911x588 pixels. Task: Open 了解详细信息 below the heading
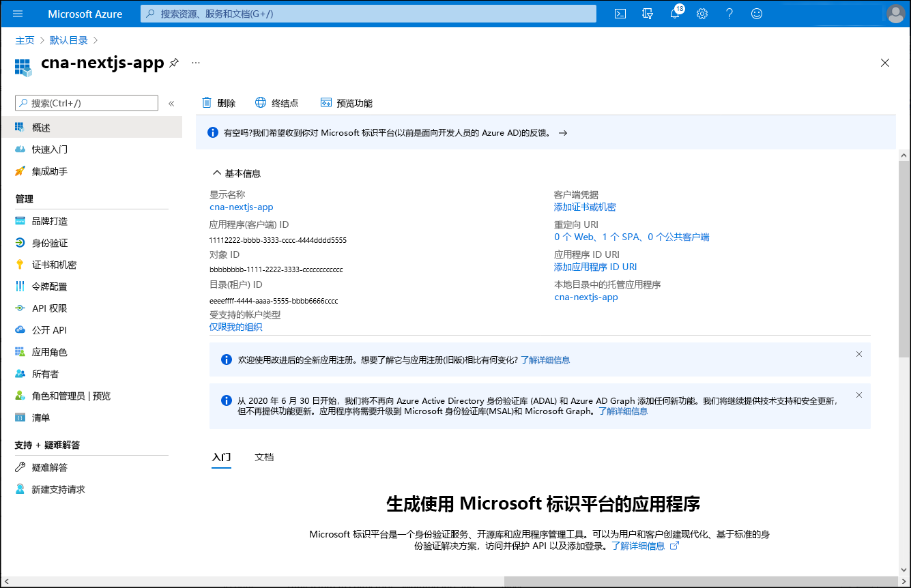tap(638, 546)
